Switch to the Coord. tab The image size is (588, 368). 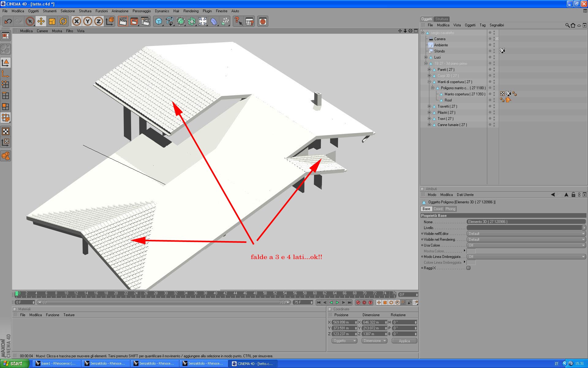tap(438, 209)
